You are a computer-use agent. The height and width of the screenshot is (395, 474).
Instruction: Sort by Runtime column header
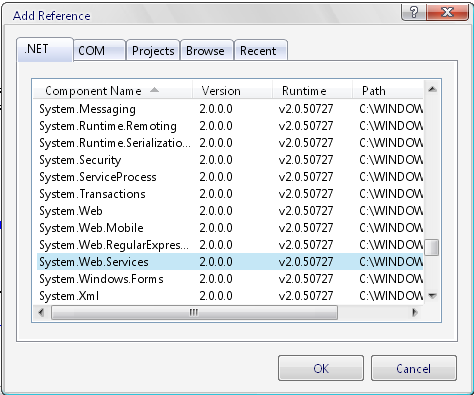[x=312, y=90]
